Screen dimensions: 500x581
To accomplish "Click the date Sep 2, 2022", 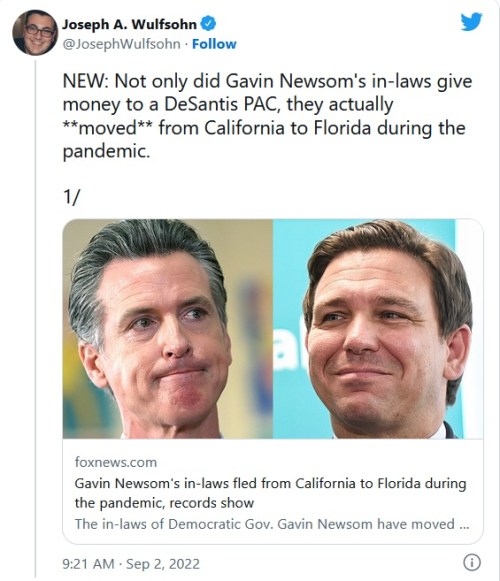I will (163, 564).
